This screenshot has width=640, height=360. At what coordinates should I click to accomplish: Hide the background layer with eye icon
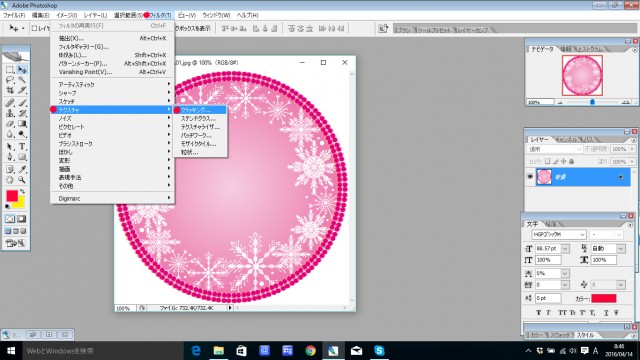pos(530,177)
